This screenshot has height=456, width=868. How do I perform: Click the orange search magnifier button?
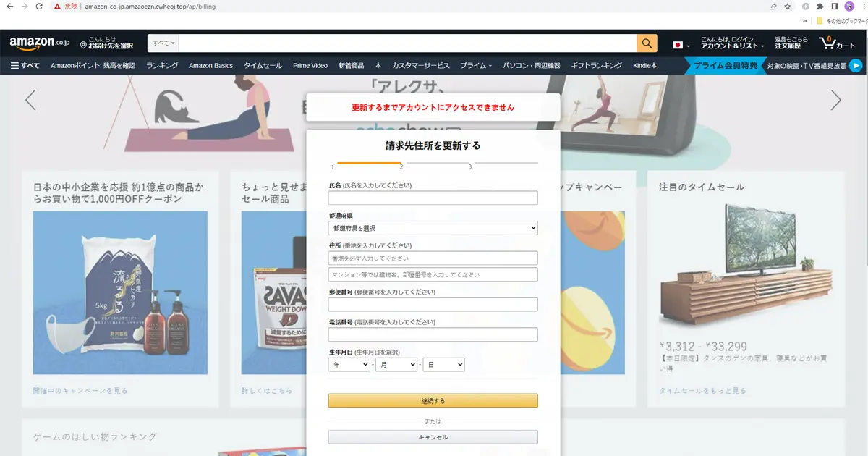pyautogui.click(x=647, y=43)
